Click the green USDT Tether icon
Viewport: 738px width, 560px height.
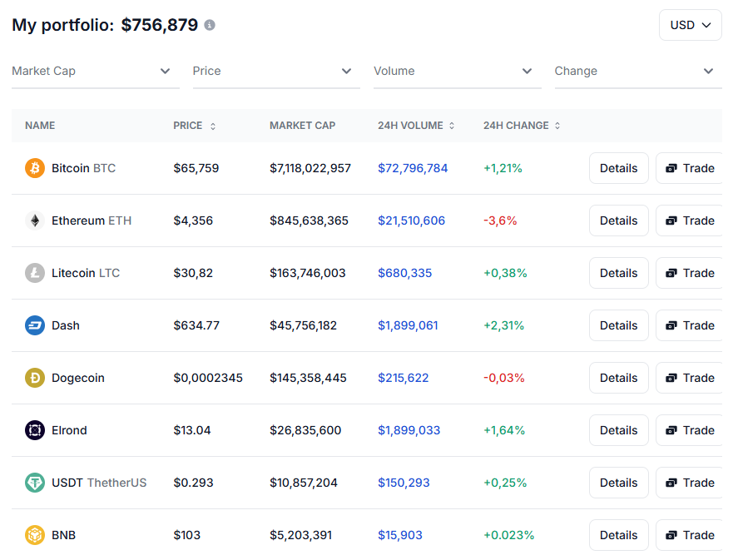point(34,483)
